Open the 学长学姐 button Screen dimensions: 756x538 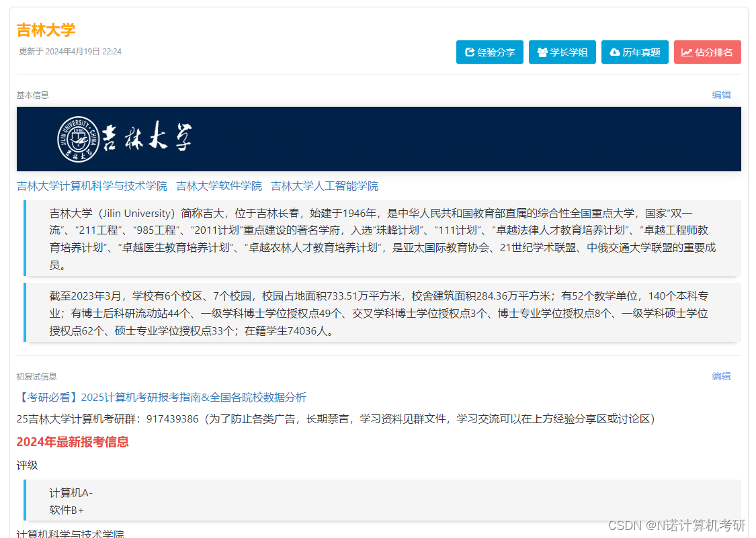coord(562,52)
